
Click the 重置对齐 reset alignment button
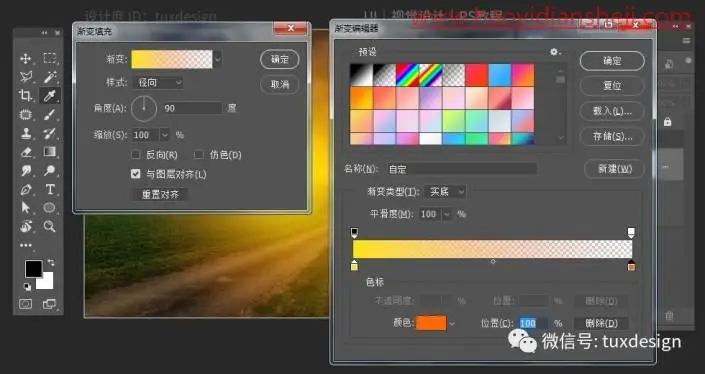click(x=160, y=194)
